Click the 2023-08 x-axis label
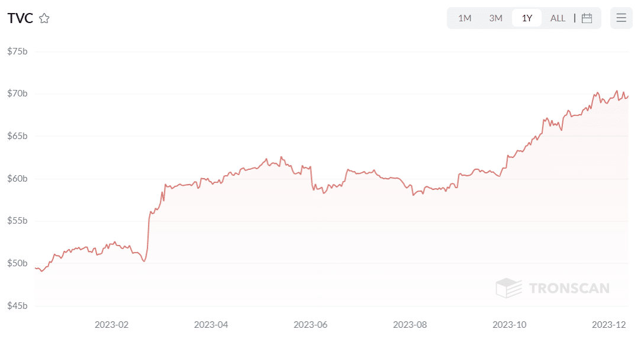This screenshot has width=644, height=342. 410,324
